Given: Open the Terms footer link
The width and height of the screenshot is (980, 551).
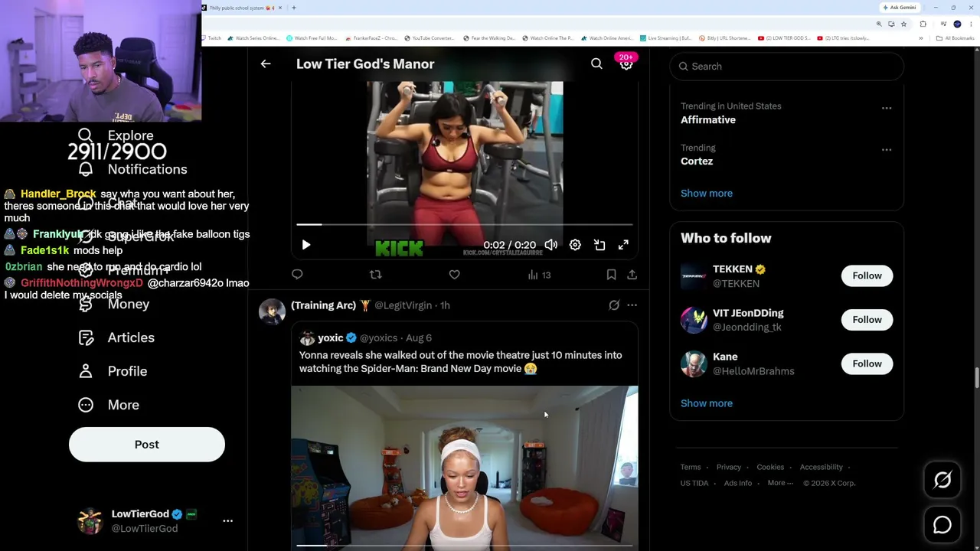Looking at the screenshot, I should point(691,467).
